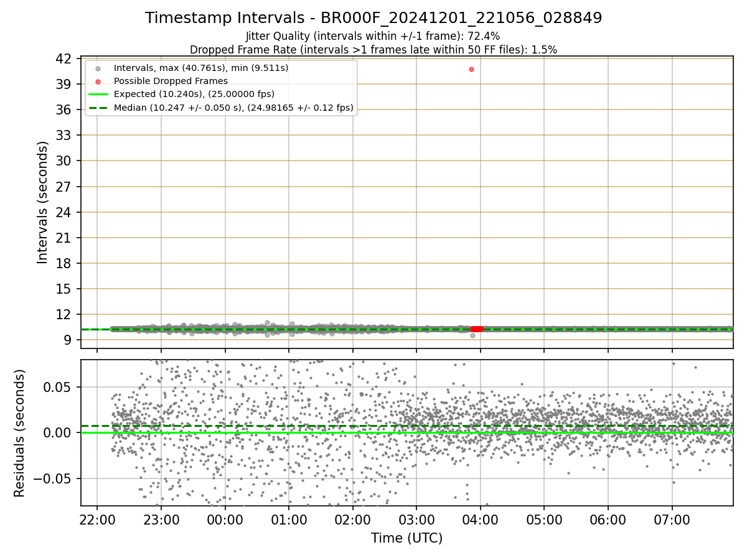Click the y-axis tick label '27'
Image resolution: width=747 pixels, height=560 pixels.
click(x=63, y=187)
